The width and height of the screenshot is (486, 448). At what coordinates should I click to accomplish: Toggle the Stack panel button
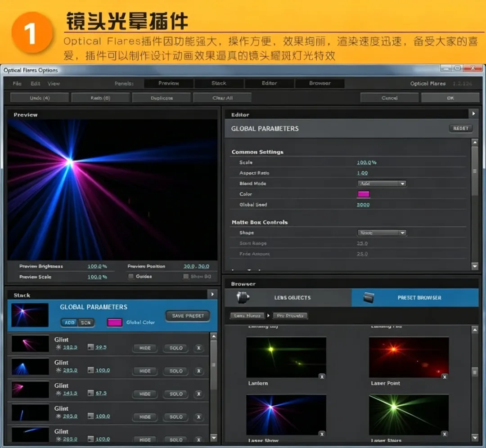point(219,83)
